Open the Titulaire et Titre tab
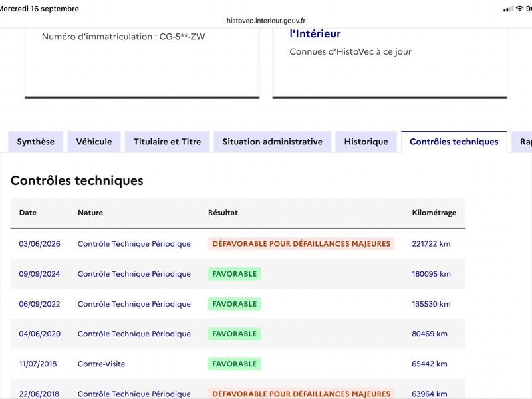Image resolution: width=532 pixels, height=399 pixels. [168, 142]
